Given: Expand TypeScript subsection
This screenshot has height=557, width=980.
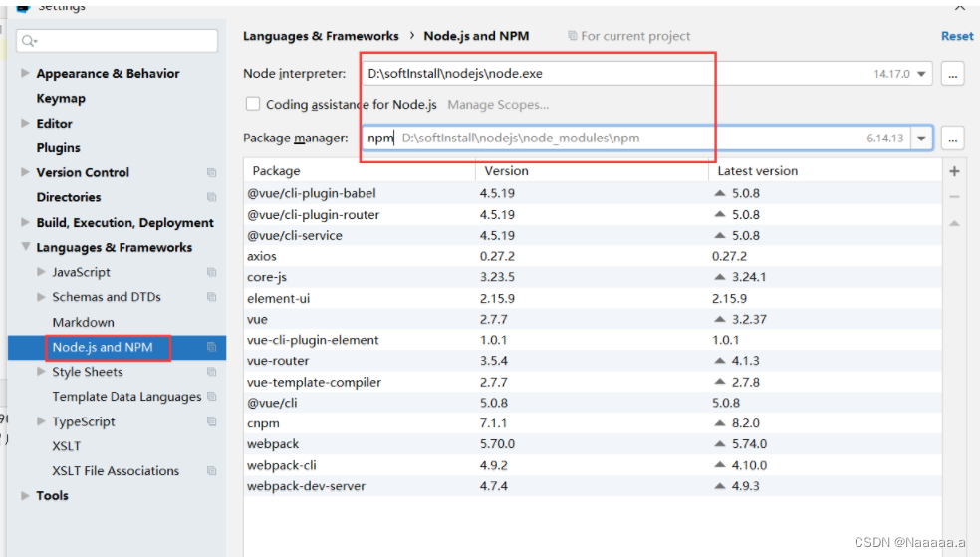Looking at the screenshot, I should (41, 421).
